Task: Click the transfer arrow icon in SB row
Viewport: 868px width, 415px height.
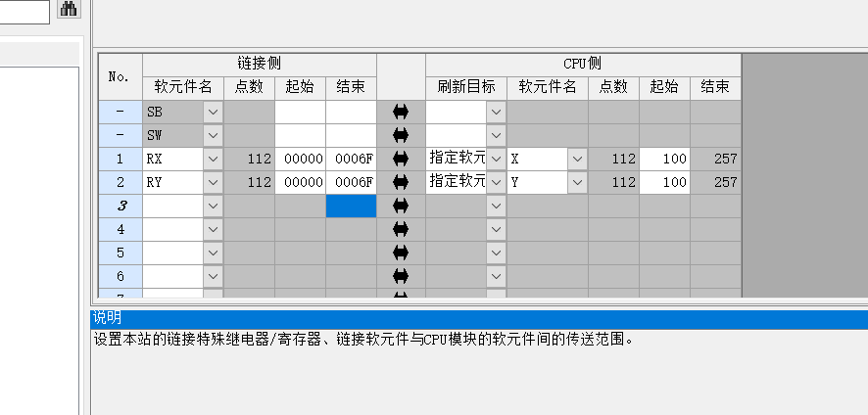Action: pos(400,112)
